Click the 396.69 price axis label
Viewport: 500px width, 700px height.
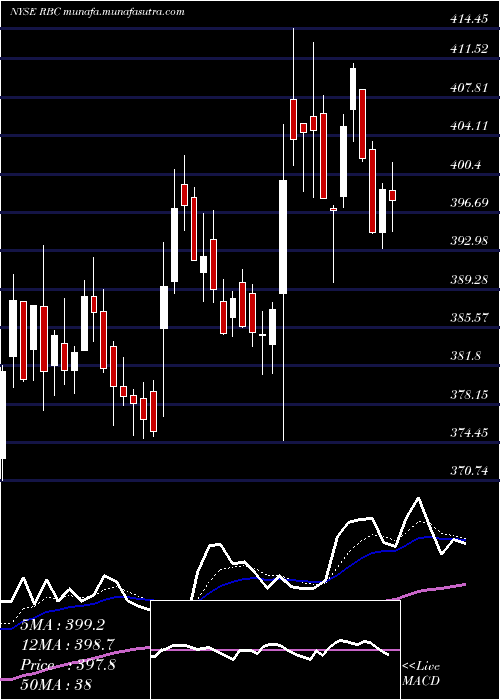click(x=469, y=203)
